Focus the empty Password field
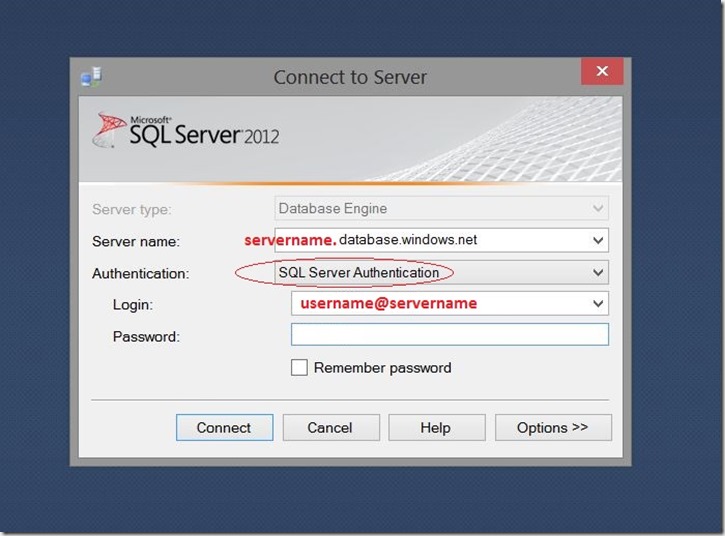 (x=449, y=335)
